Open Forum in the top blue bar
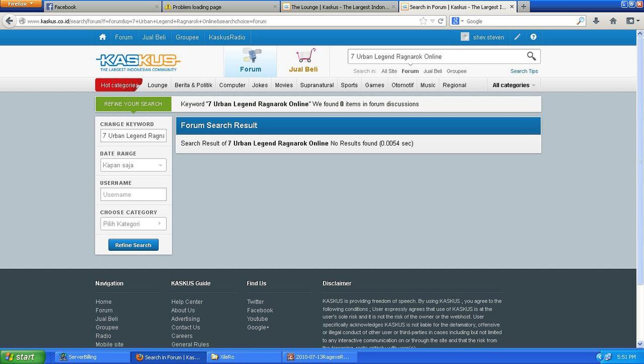Viewport: 644px width, 364px height. click(124, 37)
